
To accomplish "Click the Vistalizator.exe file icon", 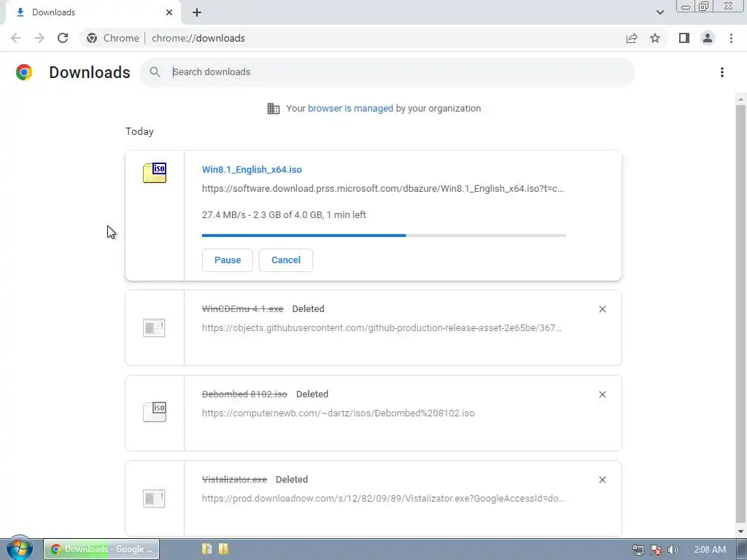I will 154,498.
